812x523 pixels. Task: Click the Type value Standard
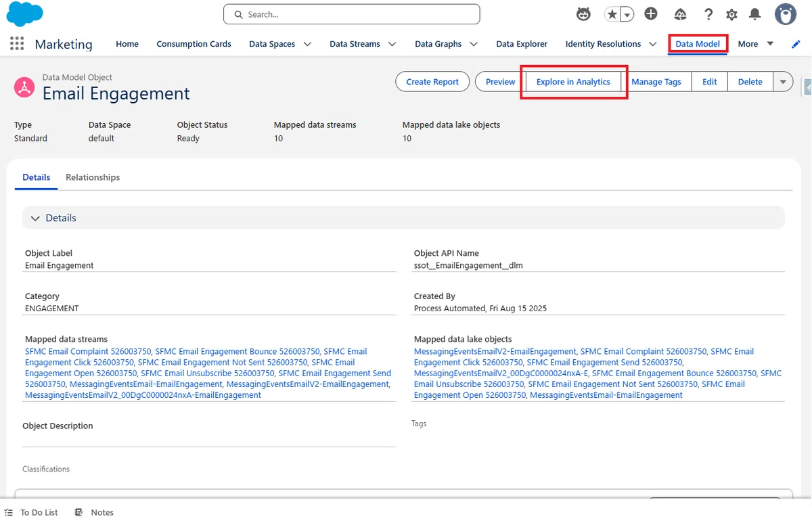coord(30,138)
